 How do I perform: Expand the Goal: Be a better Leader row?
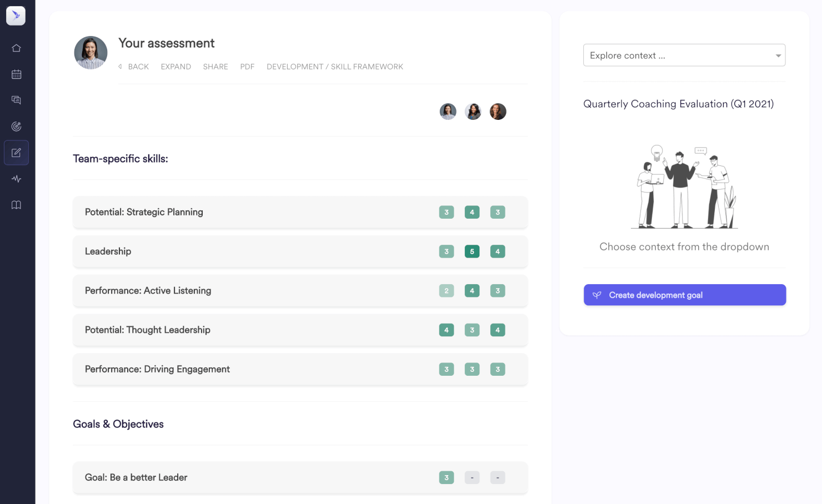pyautogui.click(x=300, y=477)
